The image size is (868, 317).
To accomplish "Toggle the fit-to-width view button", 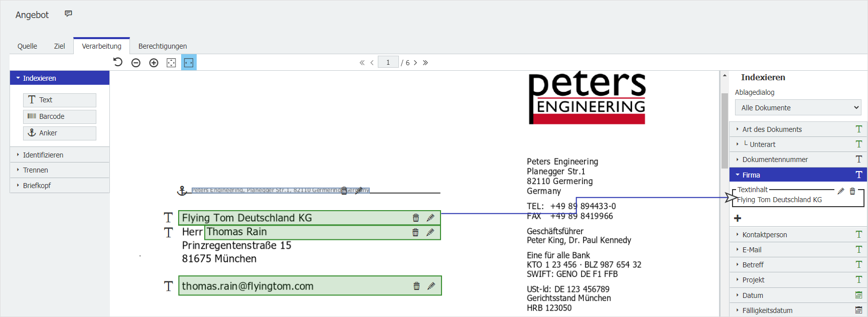I will tap(189, 63).
